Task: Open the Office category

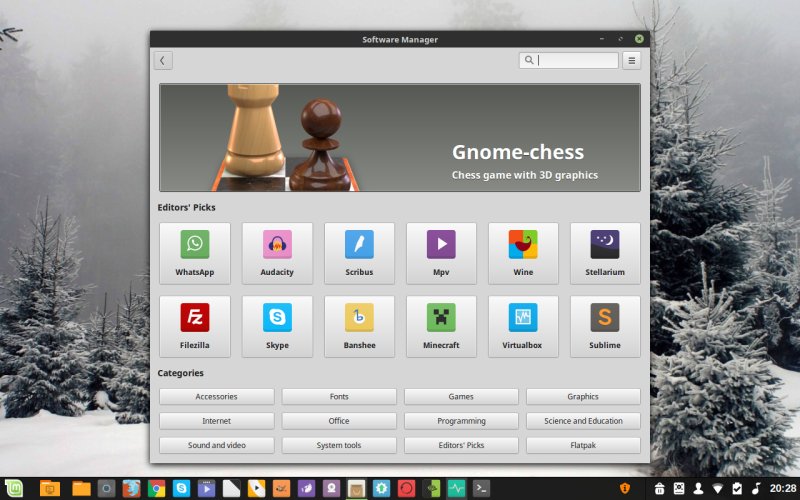Action: (x=339, y=421)
